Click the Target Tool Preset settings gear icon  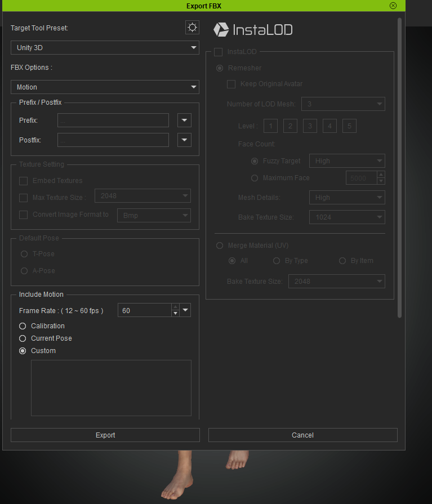tap(192, 28)
